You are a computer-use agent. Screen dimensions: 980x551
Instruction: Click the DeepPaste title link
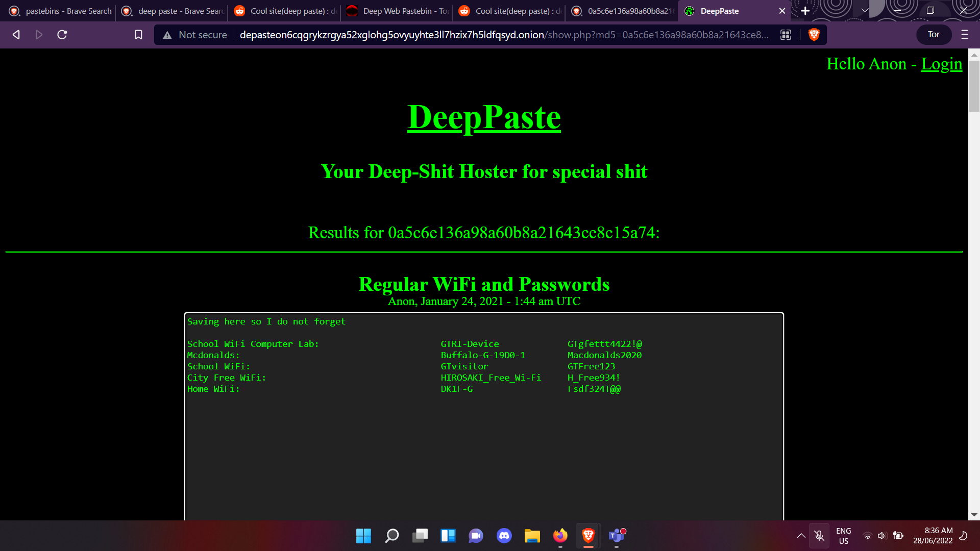pyautogui.click(x=484, y=117)
